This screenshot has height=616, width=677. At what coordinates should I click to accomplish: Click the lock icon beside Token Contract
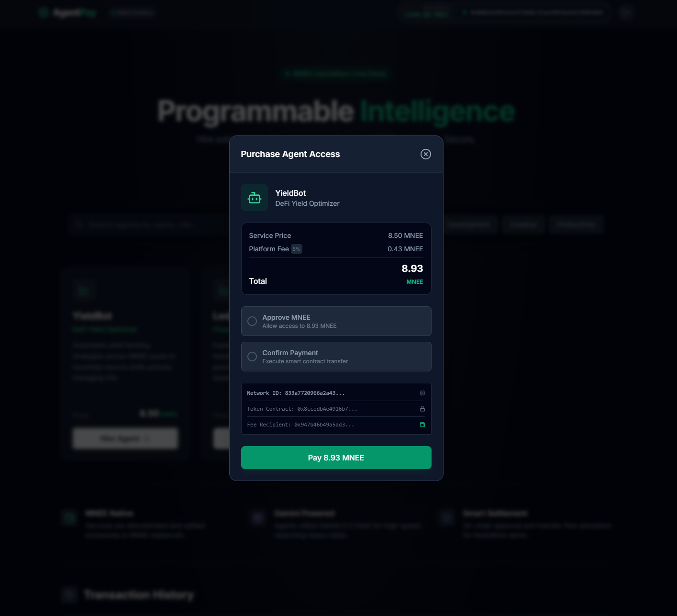pyautogui.click(x=422, y=409)
